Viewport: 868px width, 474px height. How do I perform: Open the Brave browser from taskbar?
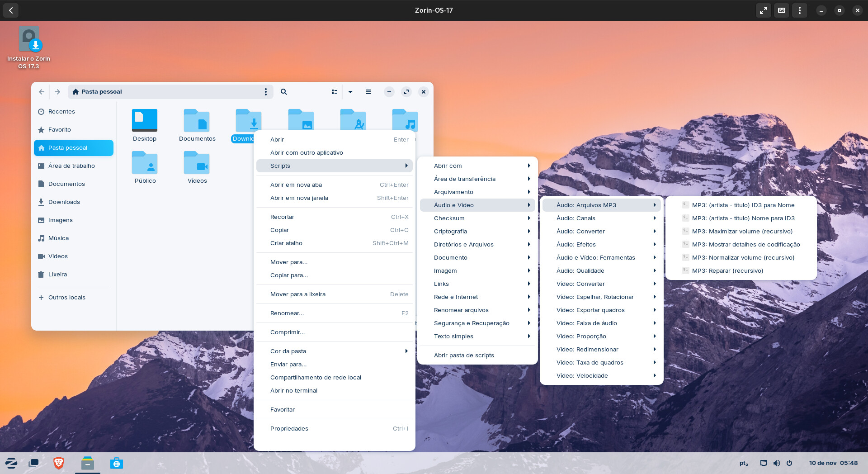point(59,463)
